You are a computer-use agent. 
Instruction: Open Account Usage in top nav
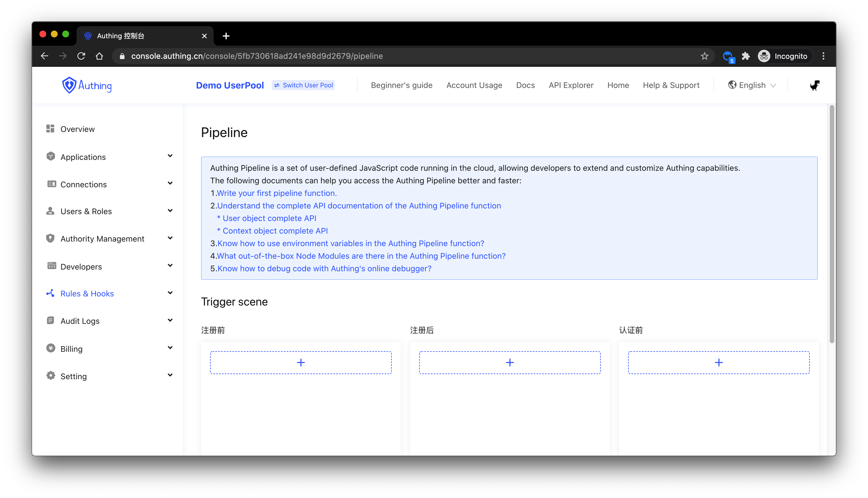pos(474,85)
